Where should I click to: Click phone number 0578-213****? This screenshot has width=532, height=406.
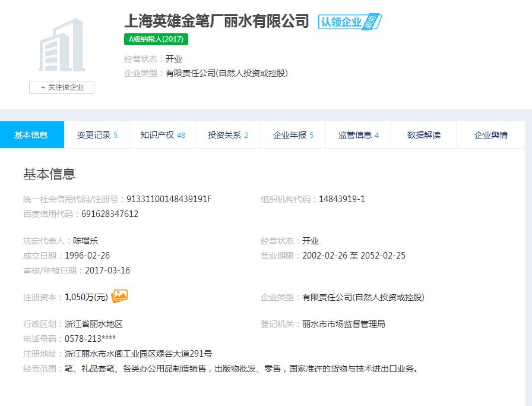tap(90, 339)
